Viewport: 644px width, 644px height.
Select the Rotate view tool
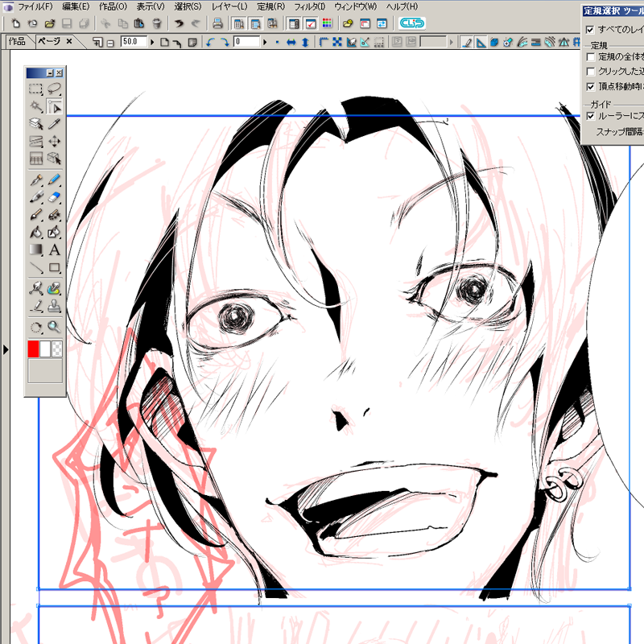[35, 328]
